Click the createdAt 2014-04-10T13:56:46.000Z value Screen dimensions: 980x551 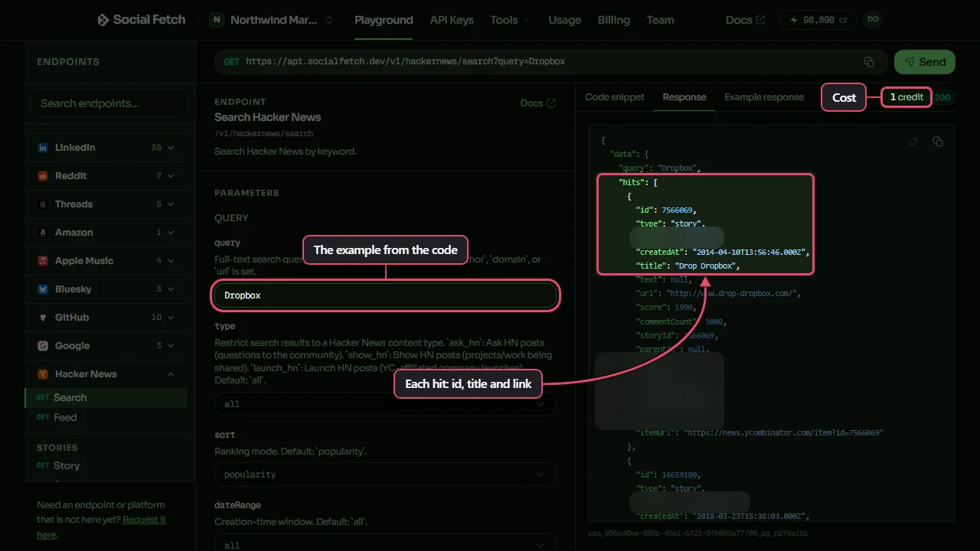750,252
